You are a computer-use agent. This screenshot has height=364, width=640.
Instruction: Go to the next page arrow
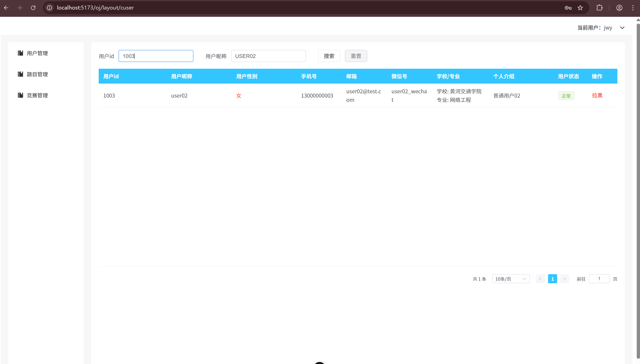tap(564, 279)
